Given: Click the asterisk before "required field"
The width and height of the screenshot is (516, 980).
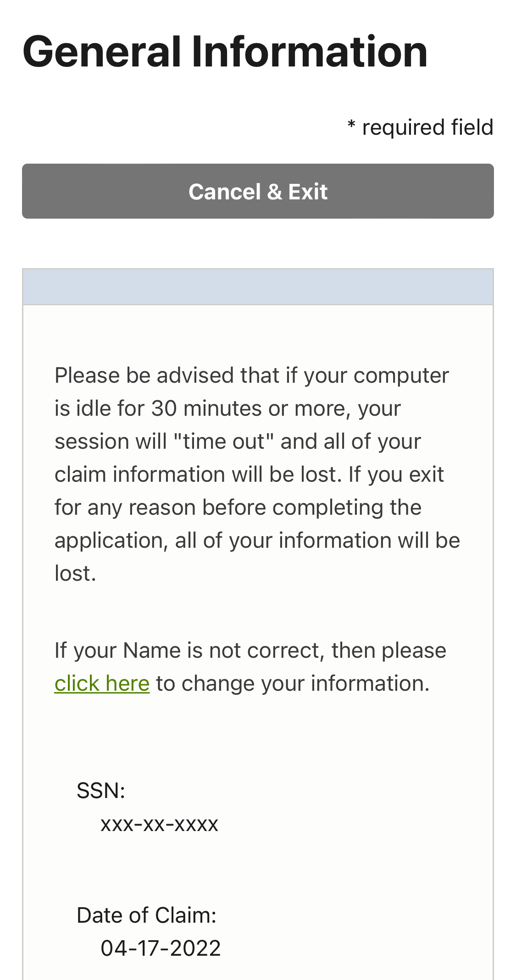Looking at the screenshot, I should click(x=351, y=126).
